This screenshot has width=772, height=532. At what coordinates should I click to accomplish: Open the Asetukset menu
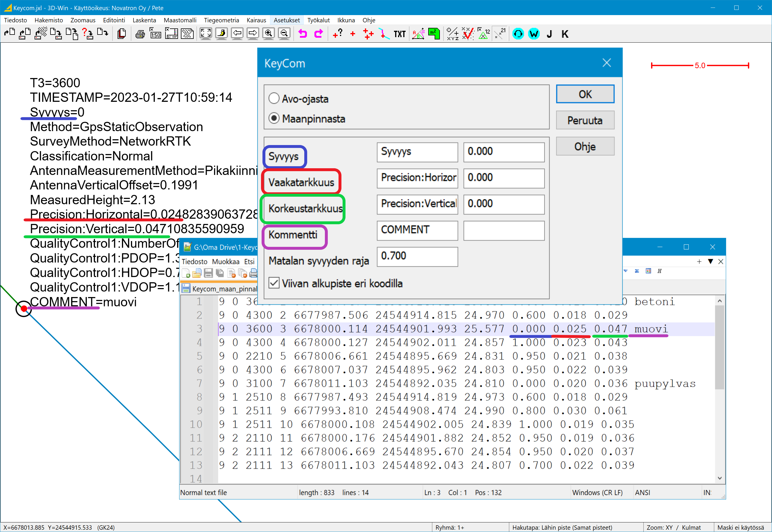pyautogui.click(x=287, y=20)
